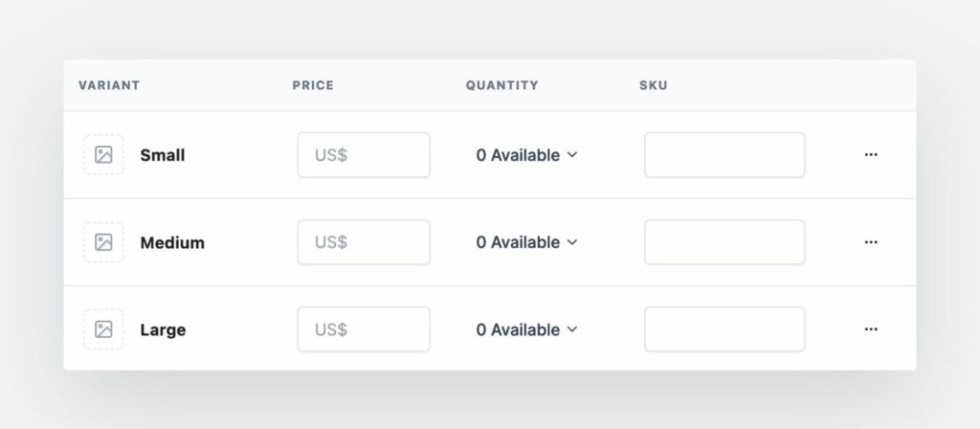Focus the price field for Large
Screen dimensions: 980x429
pyautogui.click(x=364, y=329)
